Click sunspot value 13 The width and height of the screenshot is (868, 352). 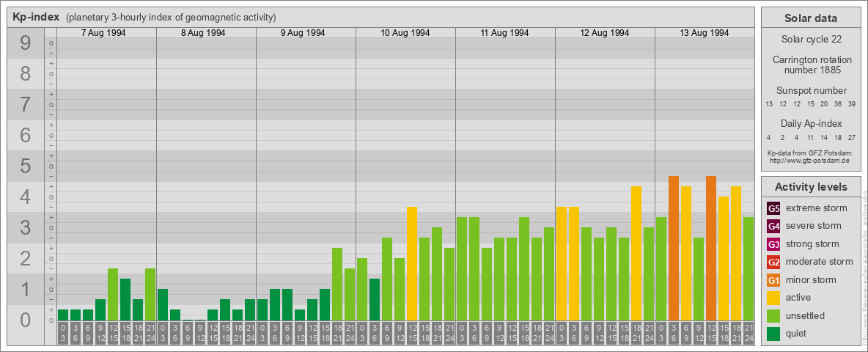(769, 104)
